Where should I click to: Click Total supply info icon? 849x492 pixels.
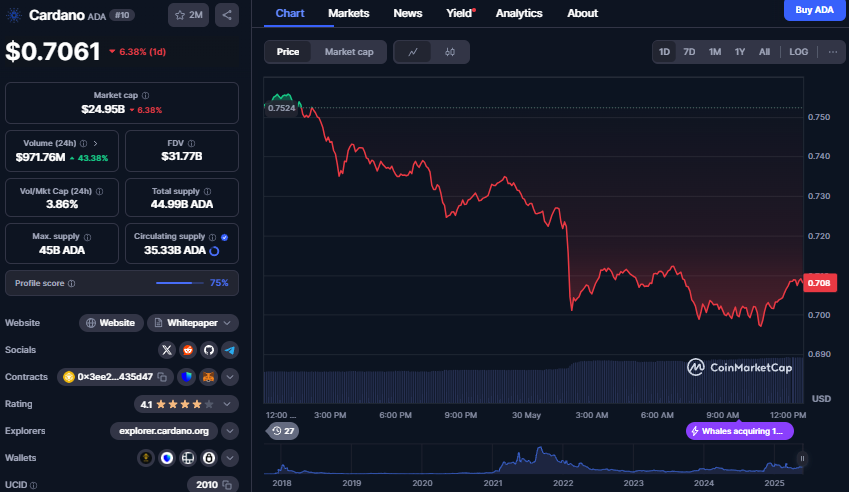(x=207, y=192)
